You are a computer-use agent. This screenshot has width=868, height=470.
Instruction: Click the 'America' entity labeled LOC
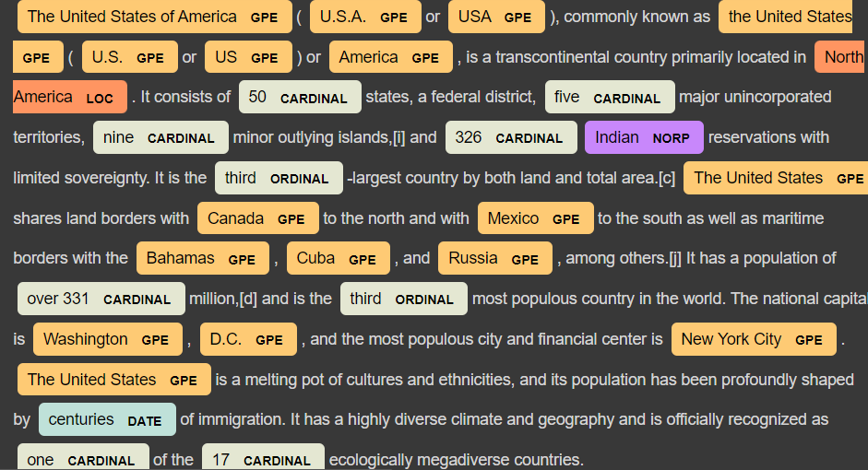[70, 98]
